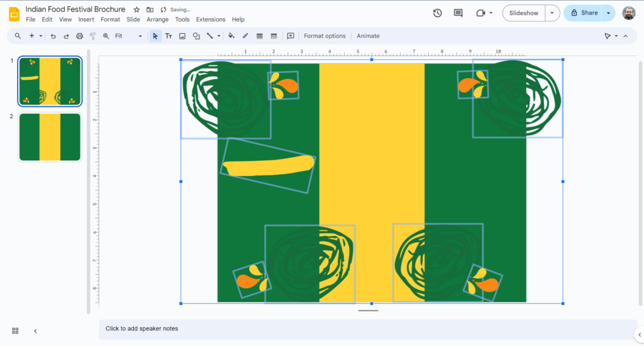Click the Print icon

[79, 36]
